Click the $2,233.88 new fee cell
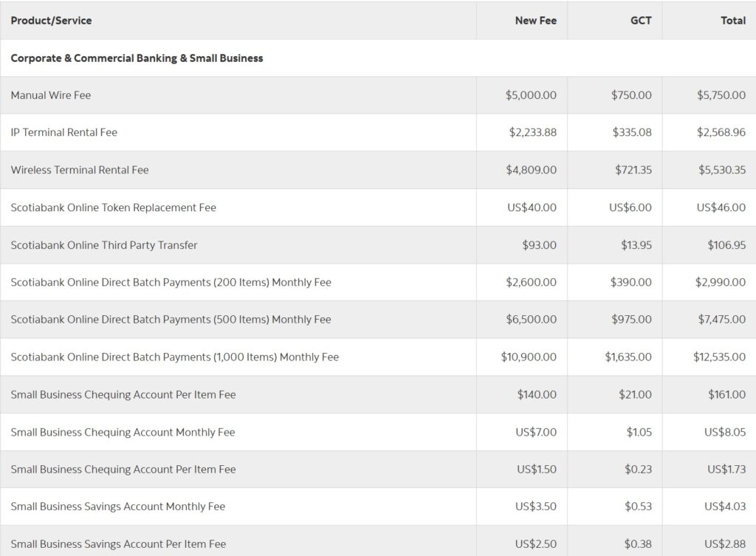Image resolution: width=756 pixels, height=556 pixels. click(533, 132)
